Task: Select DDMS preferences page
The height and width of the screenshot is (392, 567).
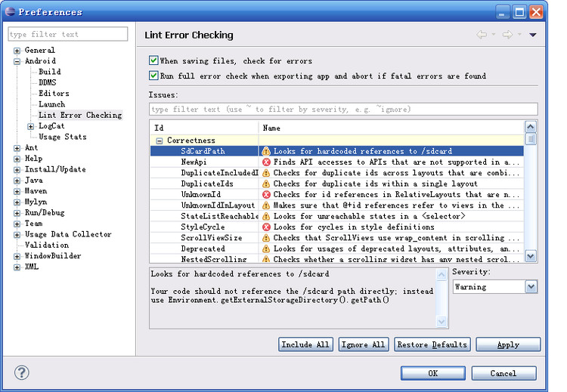Action: [x=48, y=82]
